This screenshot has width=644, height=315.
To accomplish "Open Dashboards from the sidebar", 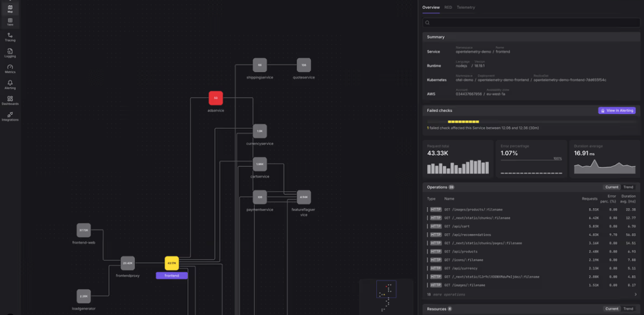I will click(x=10, y=100).
